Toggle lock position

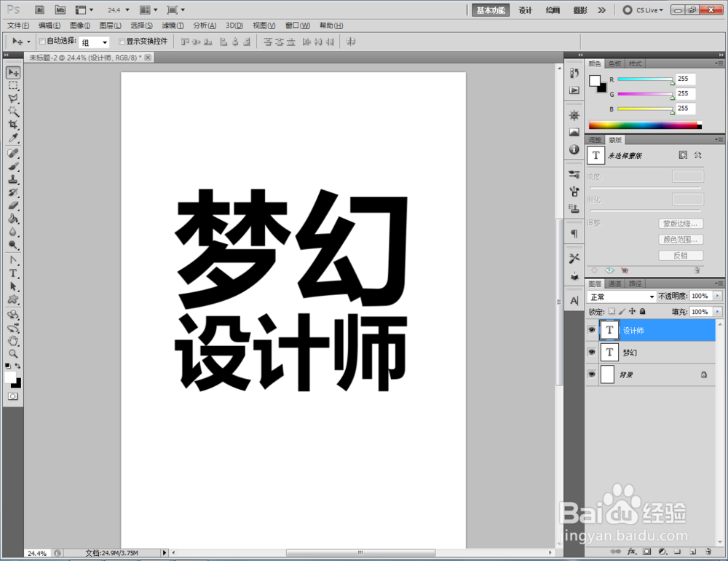tap(633, 311)
